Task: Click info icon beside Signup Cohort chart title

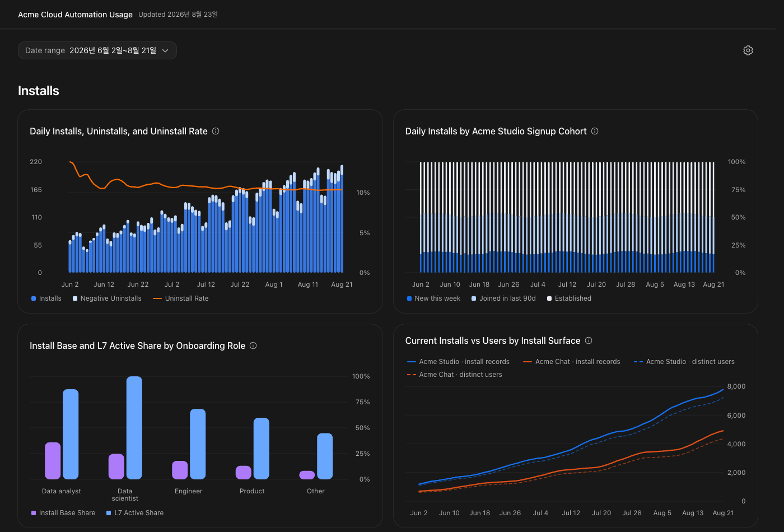Action: coord(595,131)
